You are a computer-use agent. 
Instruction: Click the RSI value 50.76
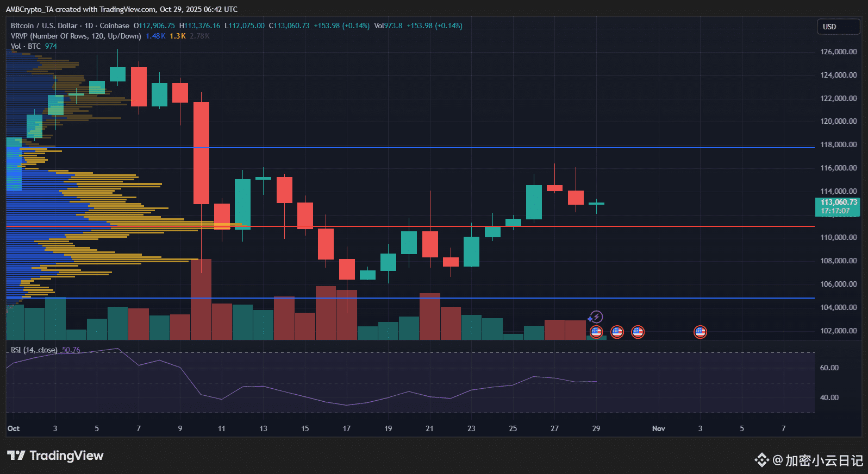tap(71, 350)
